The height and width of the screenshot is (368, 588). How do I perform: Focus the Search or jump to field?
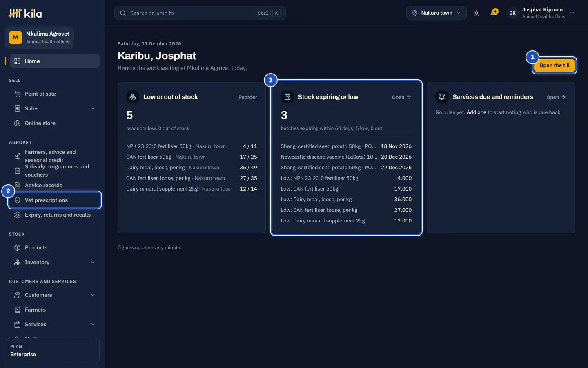pyautogui.click(x=200, y=13)
